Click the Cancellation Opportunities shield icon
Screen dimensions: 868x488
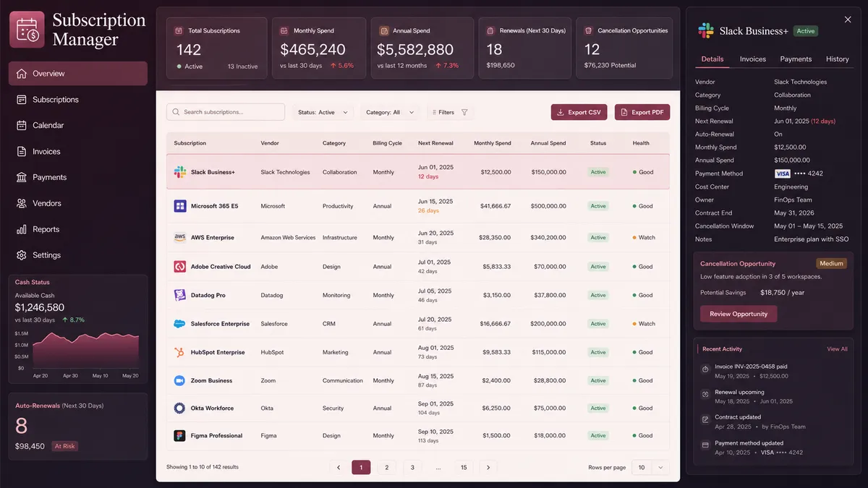tap(589, 31)
